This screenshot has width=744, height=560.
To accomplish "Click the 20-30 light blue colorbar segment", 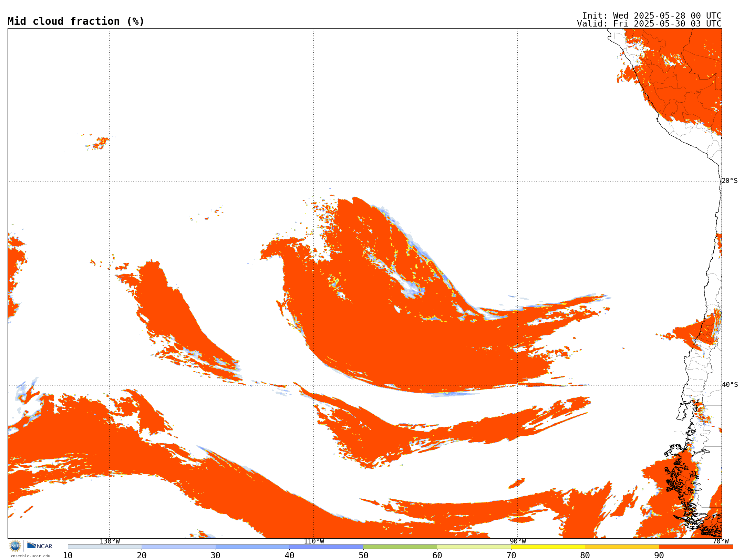I will pyautogui.click(x=178, y=547).
